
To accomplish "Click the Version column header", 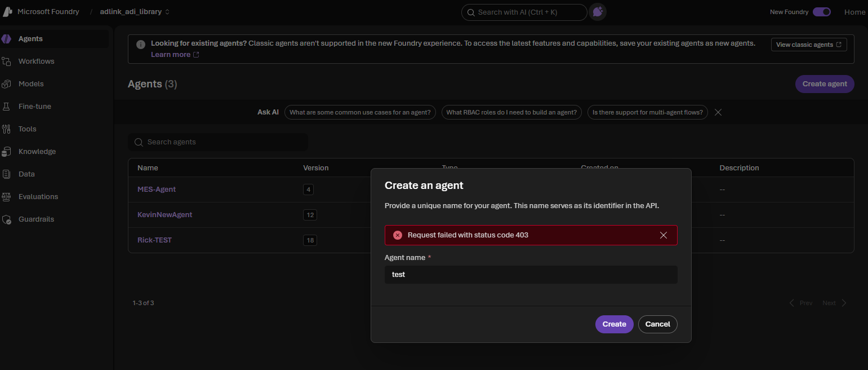I will [x=316, y=168].
